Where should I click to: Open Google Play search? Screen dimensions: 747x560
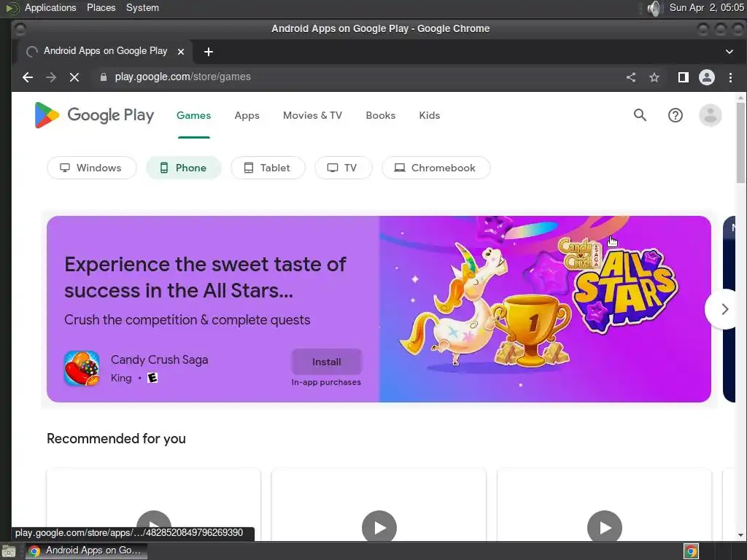640,115
